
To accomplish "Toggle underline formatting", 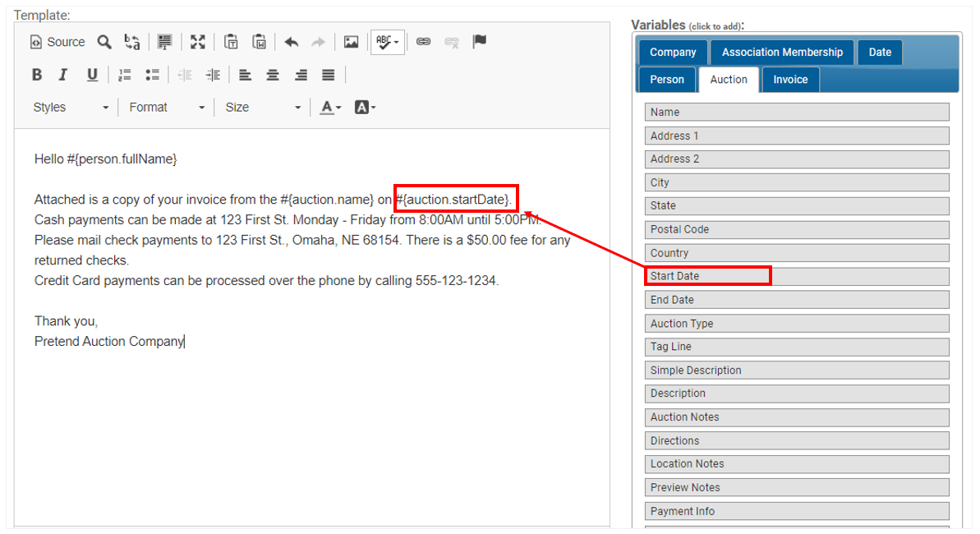I will click(92, 74).
